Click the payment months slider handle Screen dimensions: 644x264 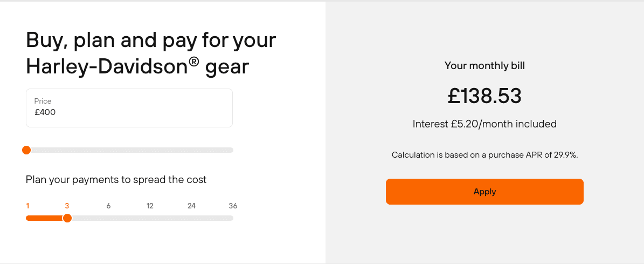tap(67, 218)
